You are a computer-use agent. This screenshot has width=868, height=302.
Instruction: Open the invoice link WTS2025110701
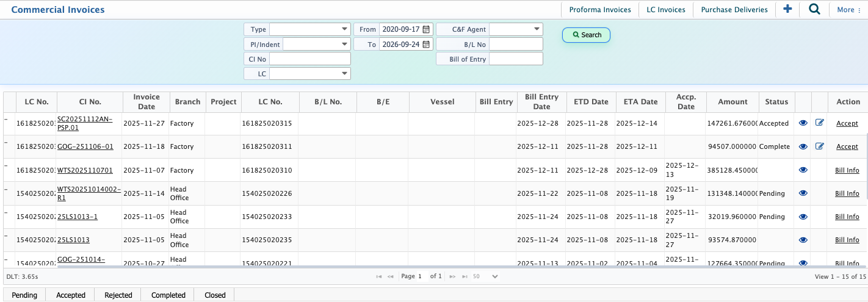[85, 170]
